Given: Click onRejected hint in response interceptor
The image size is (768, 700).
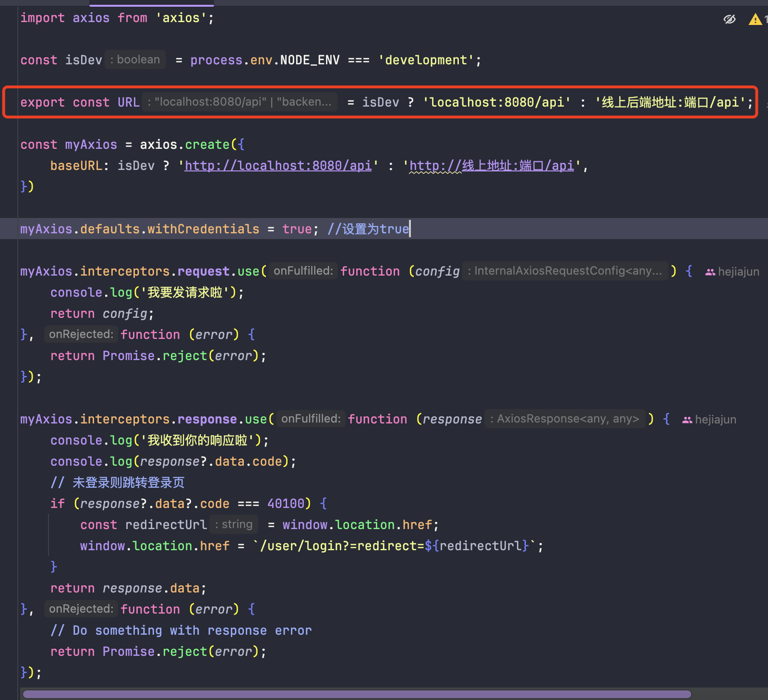Looking at the screenshot, I should pos(81,609).
